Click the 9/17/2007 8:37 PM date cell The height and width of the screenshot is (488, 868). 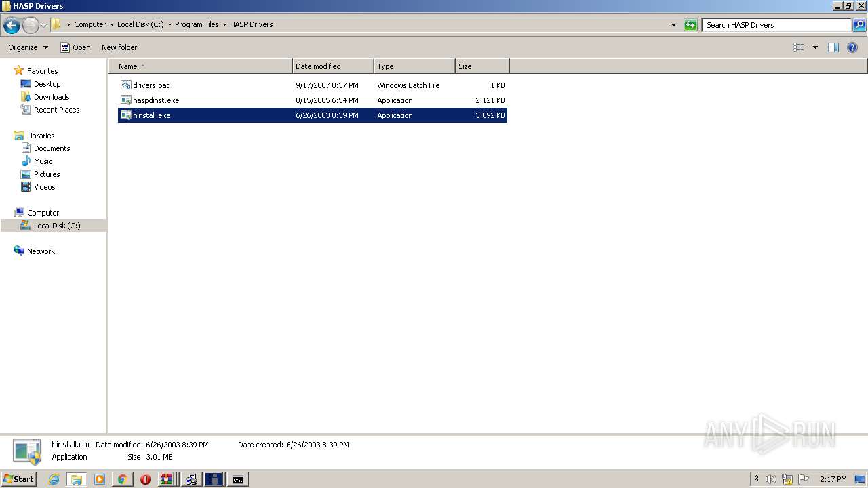click(x=327, y=85)
